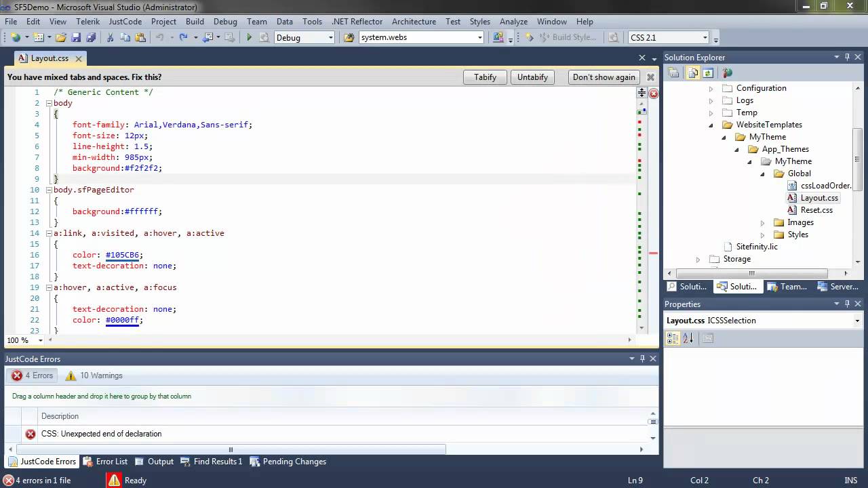868x488 pixels.
Task: Open the Architecture menu
Action: tap(414, 22)
